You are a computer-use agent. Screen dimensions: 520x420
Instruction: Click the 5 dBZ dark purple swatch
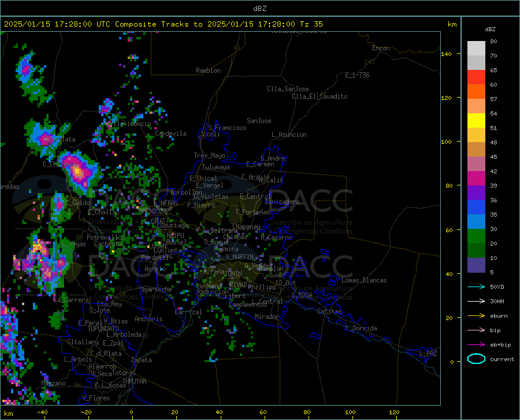pyautogui.click(x=476, y=265)
